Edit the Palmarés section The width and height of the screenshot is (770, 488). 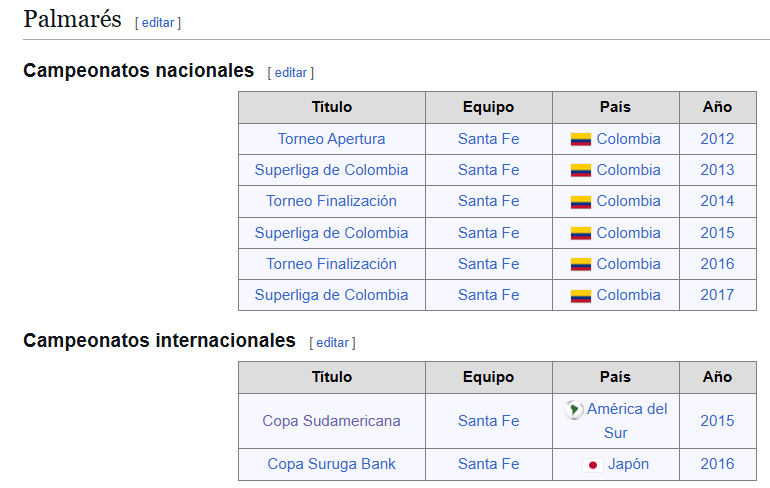coord(158,23)
